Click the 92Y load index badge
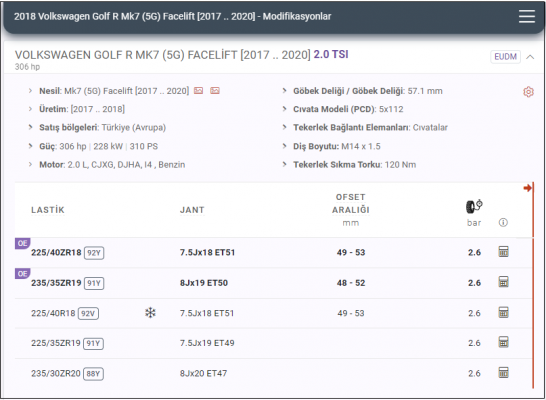 point(94,253)
